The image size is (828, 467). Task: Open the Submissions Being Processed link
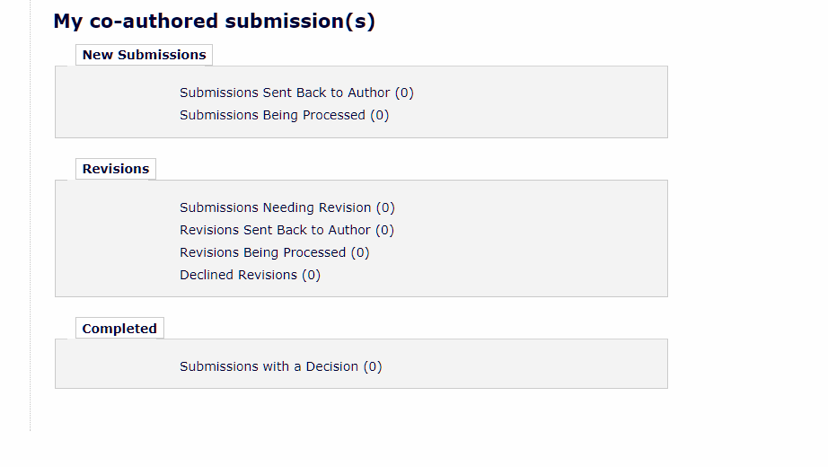pos(272,115)
